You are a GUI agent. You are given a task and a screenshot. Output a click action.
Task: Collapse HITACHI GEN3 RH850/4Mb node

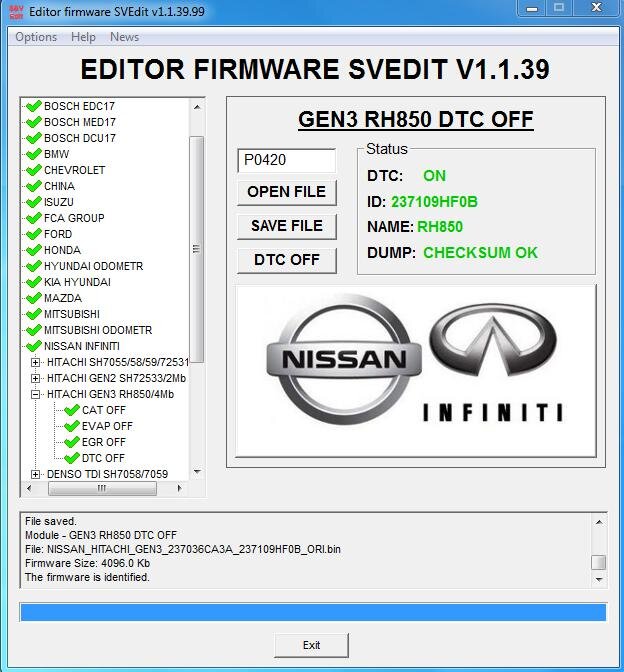click(36, 394)
